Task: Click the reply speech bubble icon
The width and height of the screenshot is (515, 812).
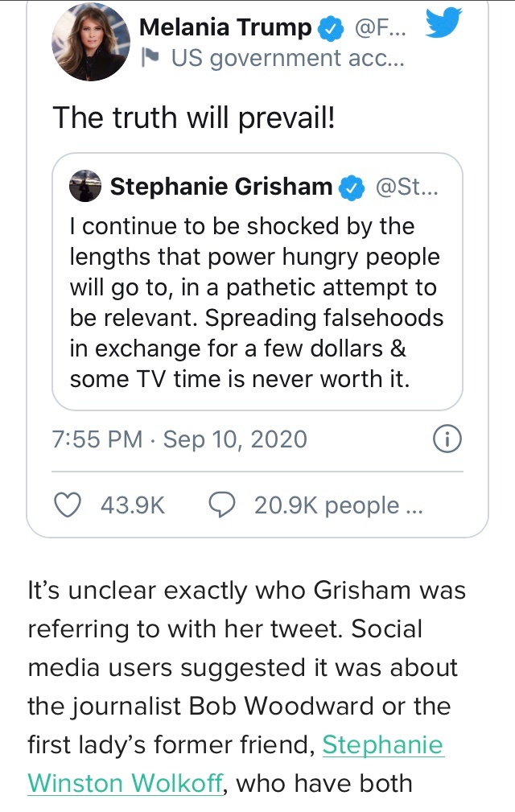Action: (x=221, y=505)
